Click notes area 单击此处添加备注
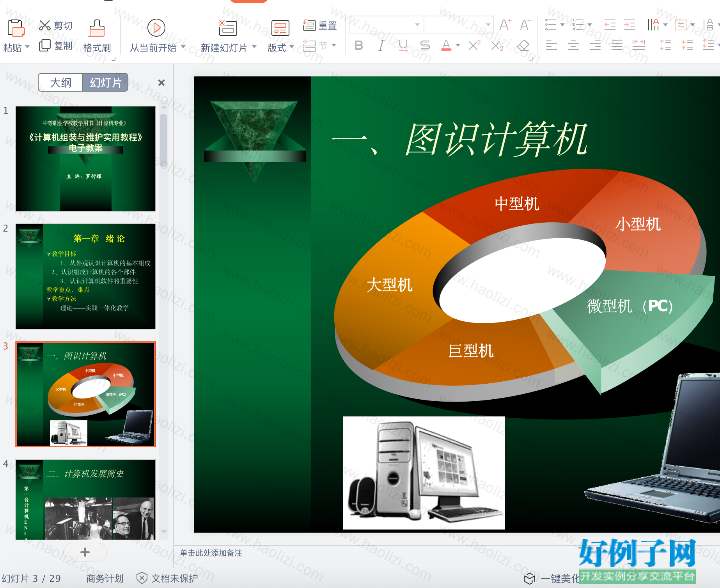This screenshot has width=720, height=588. 211,553
